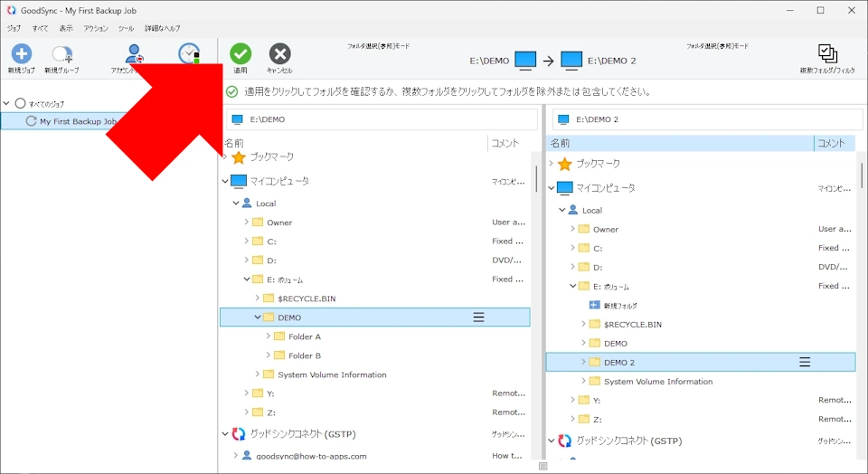Click the Local user icon in left pane
Image resolution: width=868 pixels, height=474 pixels.
click(x=247, y=204)
